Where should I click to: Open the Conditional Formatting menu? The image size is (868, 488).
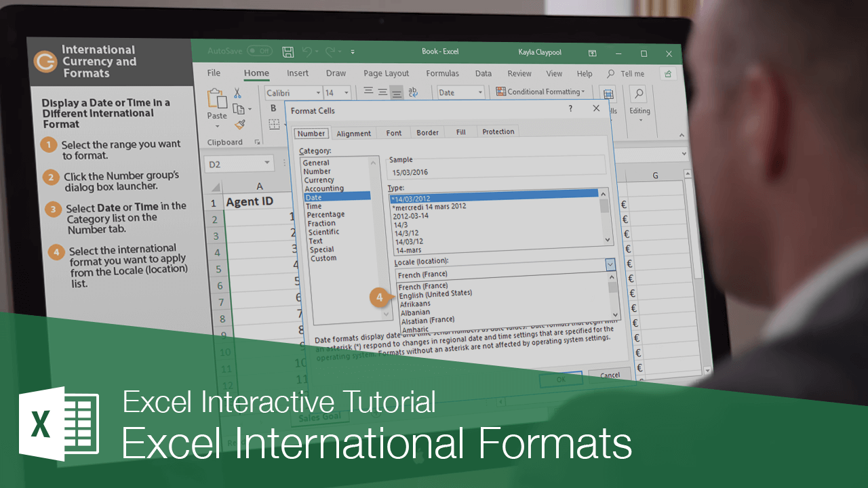(x=540, y=91)
